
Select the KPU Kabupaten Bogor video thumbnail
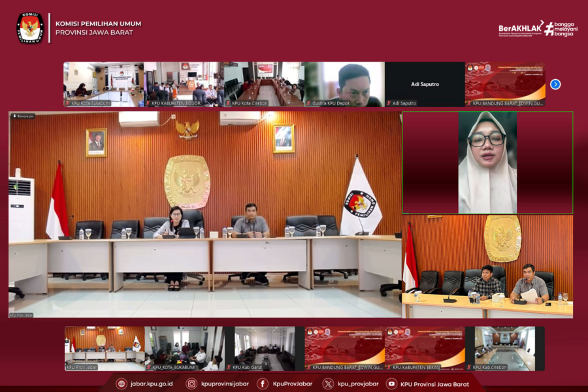click(x=183, y=84)
